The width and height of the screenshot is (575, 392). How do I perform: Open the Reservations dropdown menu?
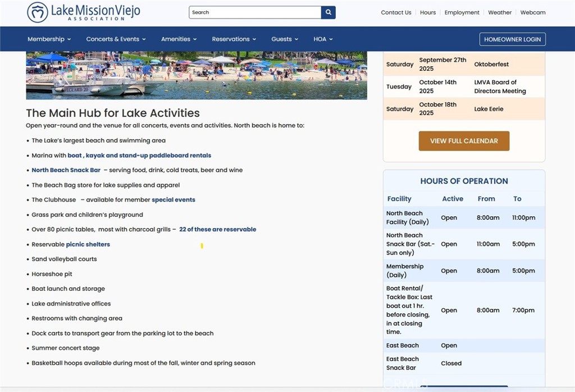[x=234, y=39]
